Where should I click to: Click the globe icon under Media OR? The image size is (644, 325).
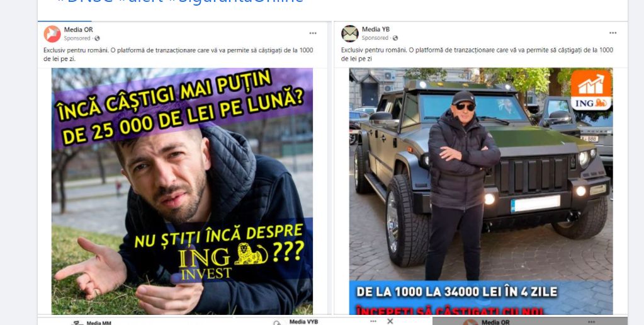pos(97,38)
